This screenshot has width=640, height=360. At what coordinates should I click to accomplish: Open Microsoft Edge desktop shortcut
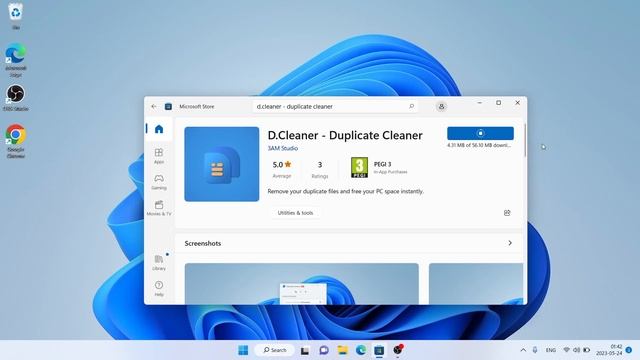point(16,60)
